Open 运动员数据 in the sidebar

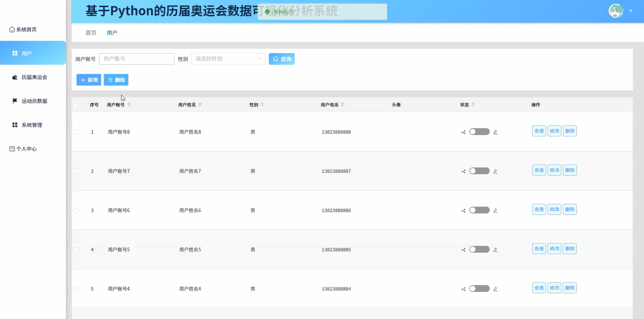click(x=33, y=101)
